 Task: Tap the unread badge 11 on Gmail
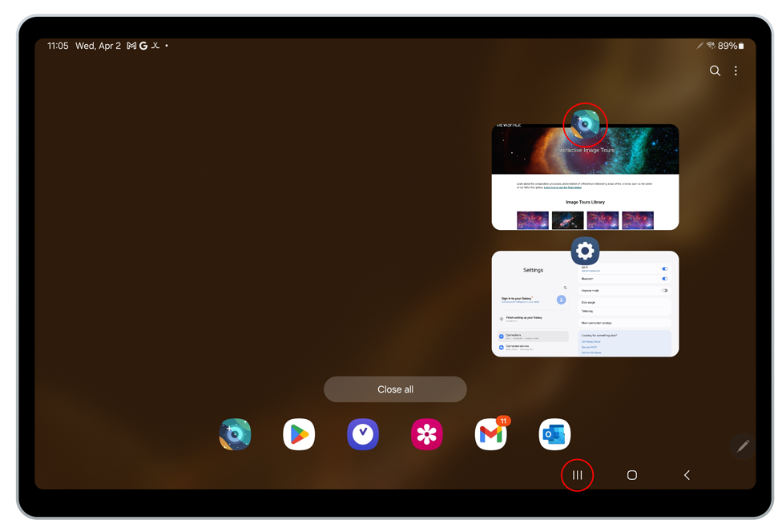pyautogui.click(x=503, y=421)
